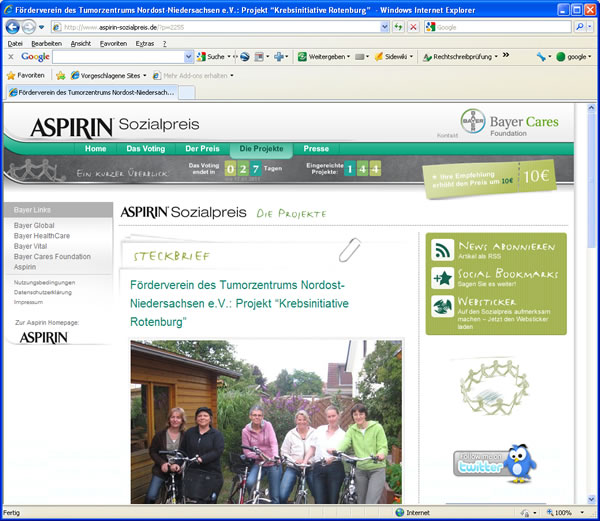Click the Der Preis navigation item

(x=202, y=148)
